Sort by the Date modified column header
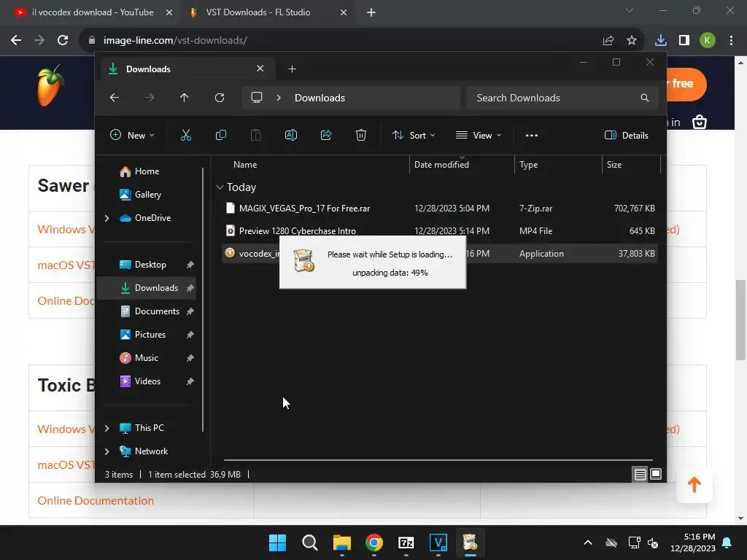Viewport: 747px width, 560px height. click(x=441, y=164)
